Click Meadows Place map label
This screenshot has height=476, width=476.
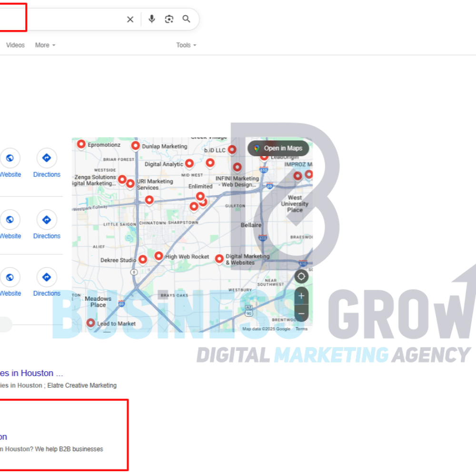point(98,302)
